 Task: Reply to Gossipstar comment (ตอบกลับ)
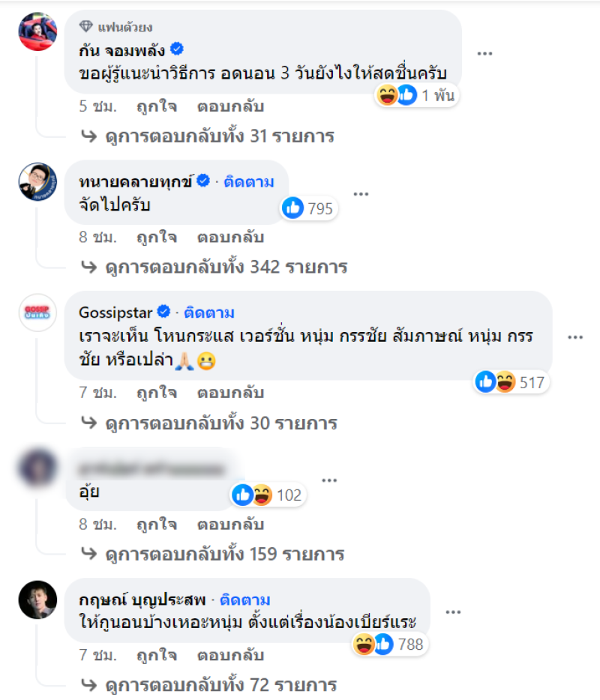tap(230, 392)
